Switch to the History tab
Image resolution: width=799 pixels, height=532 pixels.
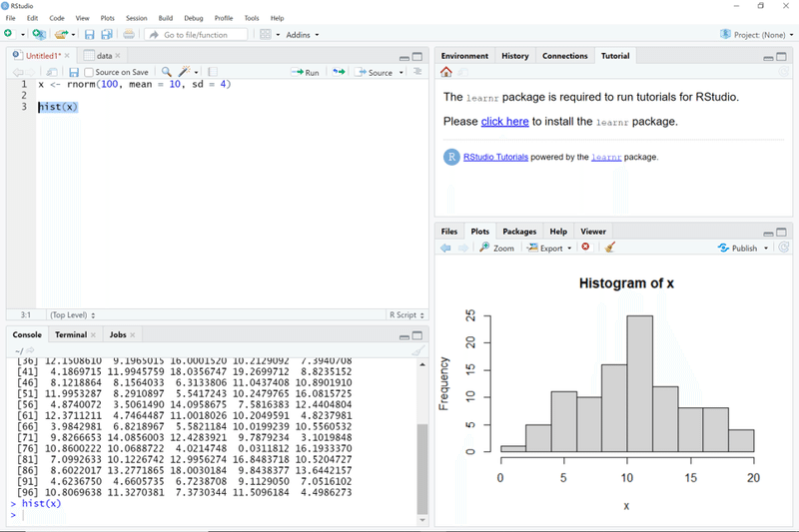(515, 56)
